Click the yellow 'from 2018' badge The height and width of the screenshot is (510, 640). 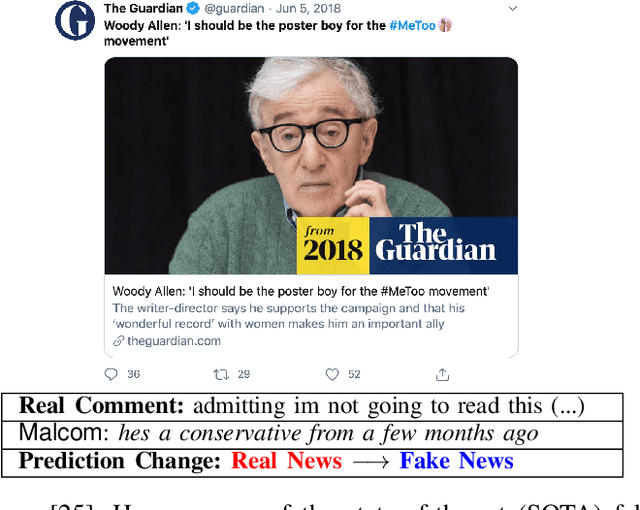(x=333, y=246)
